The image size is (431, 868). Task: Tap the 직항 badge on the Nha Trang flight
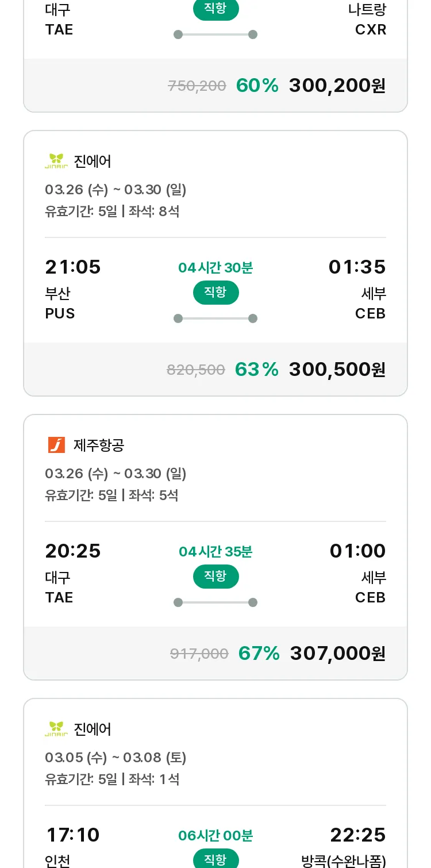215,10
